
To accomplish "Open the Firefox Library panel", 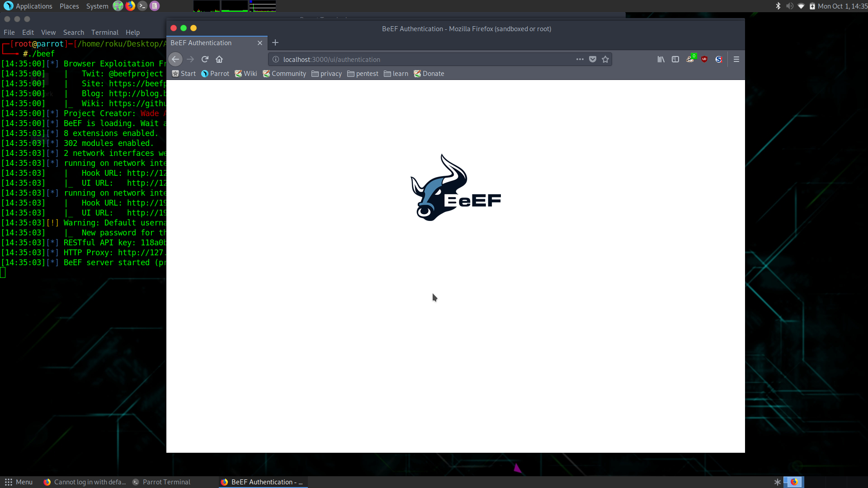I will (x=660, y=59).
